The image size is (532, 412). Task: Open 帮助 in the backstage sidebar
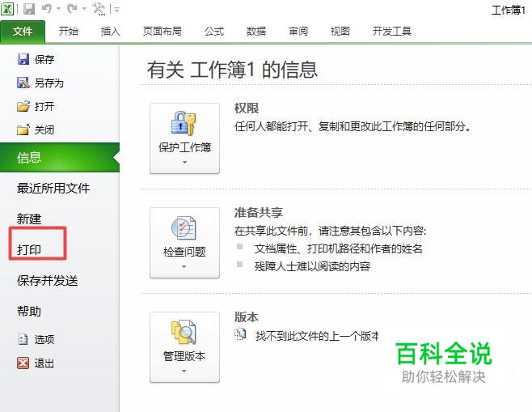coord(29,311)
